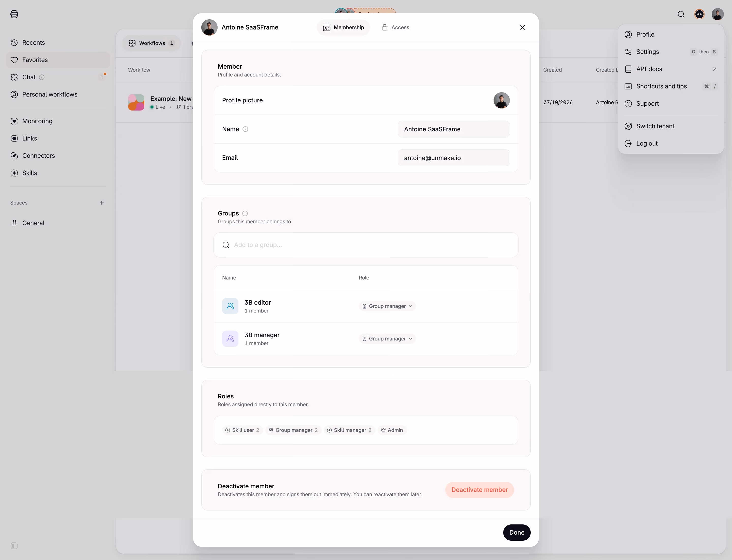Open the search magnifier icon

point(681,14)
